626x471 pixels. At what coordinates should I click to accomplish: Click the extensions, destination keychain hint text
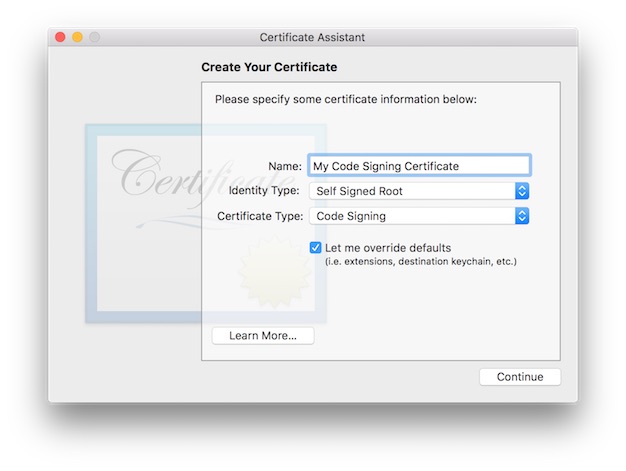click(421, 262)
